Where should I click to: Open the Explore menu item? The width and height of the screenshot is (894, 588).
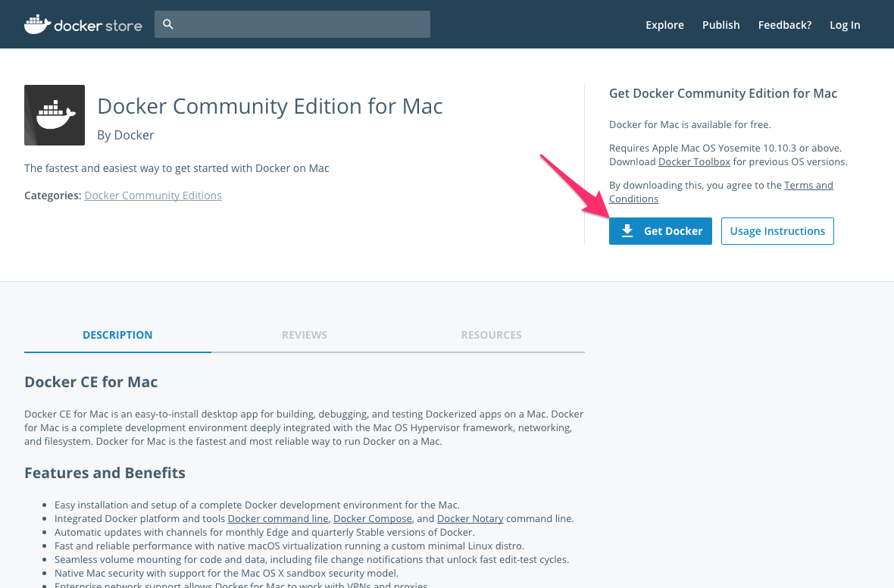[x=664, y=25]
